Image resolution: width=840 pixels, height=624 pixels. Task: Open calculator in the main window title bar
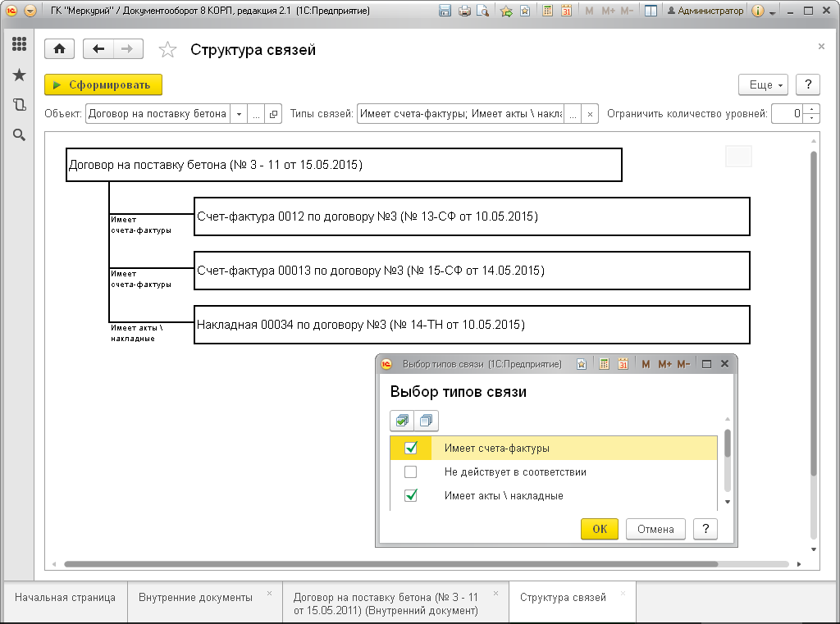(x=547, y=11)
